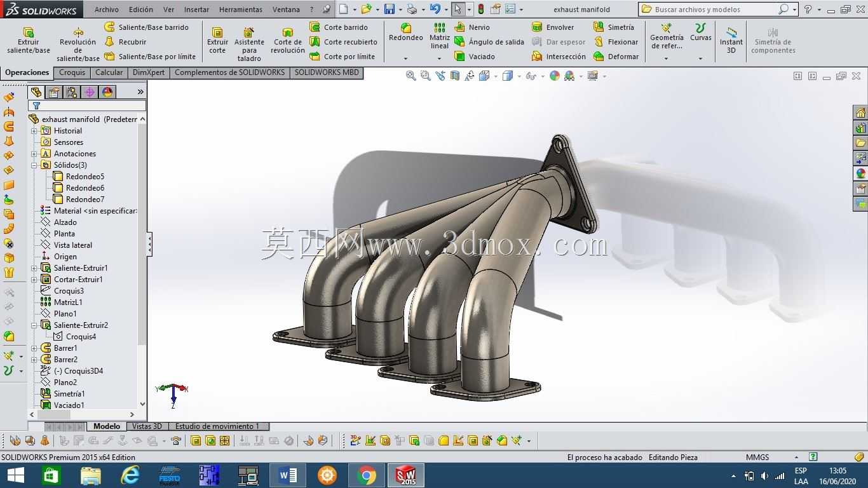Select Saliente/Base barrido sweep tool
The width and height of the screenshot is (868, 488).
pos(146,27)
